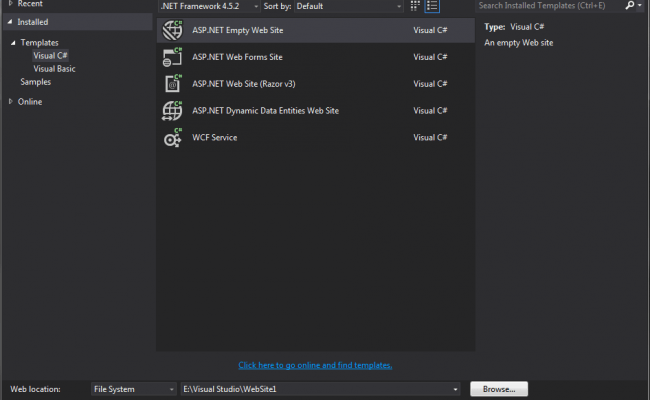The width and height of the screenshot is (650, 400).
Task: Choose the ASP.NET Web Site (Razor v3) icon
Action: (172, 84)
